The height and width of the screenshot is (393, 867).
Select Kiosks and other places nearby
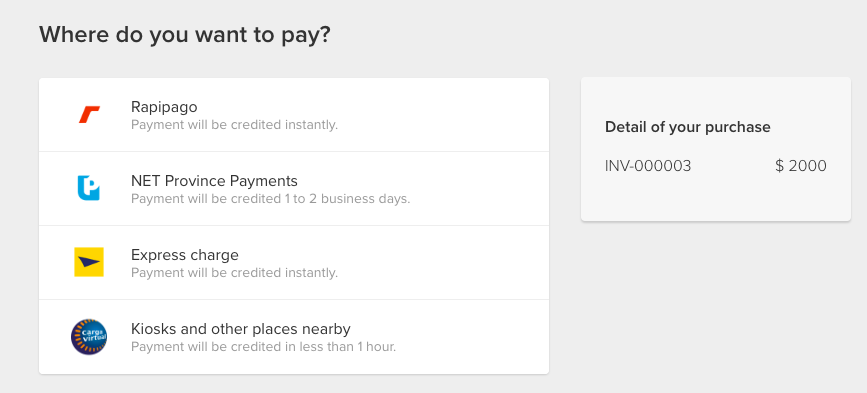tap(294, 337)
